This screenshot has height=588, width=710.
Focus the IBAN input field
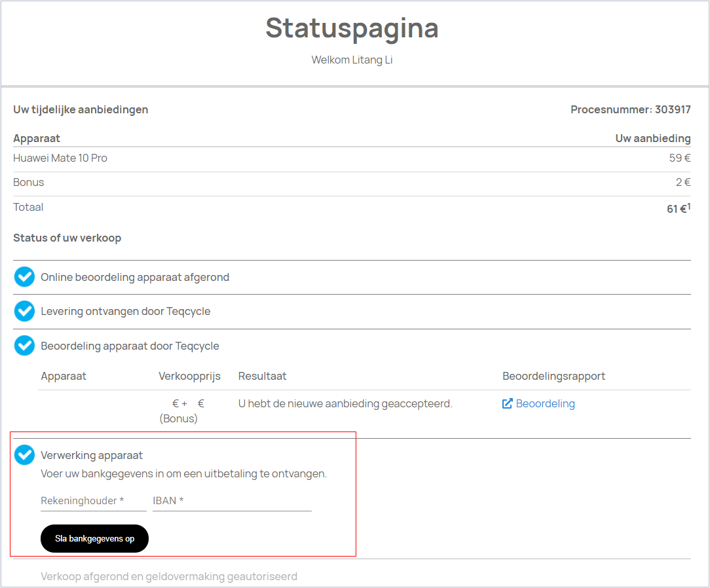[x=232, y=501]
